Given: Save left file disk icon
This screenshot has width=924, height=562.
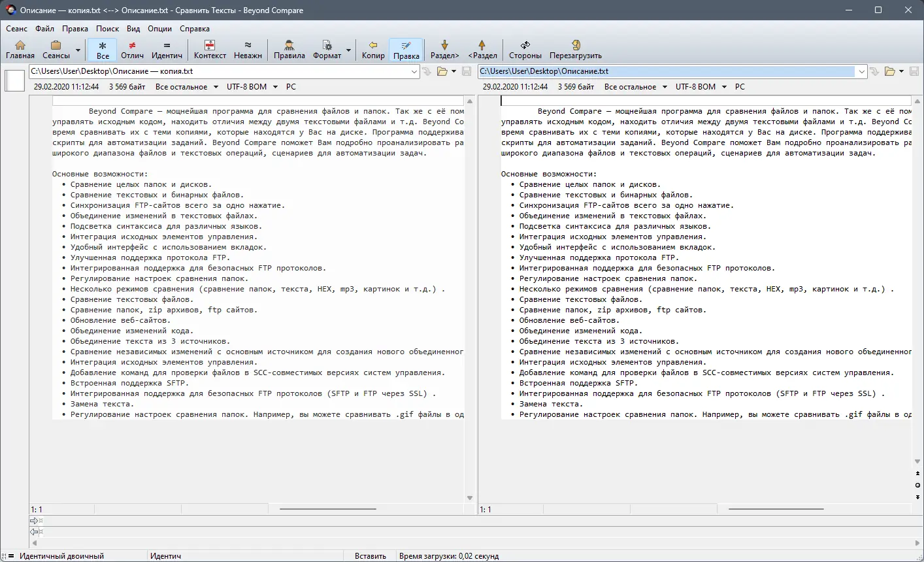Looking at the screenshot, I should [x=467, y=71].
